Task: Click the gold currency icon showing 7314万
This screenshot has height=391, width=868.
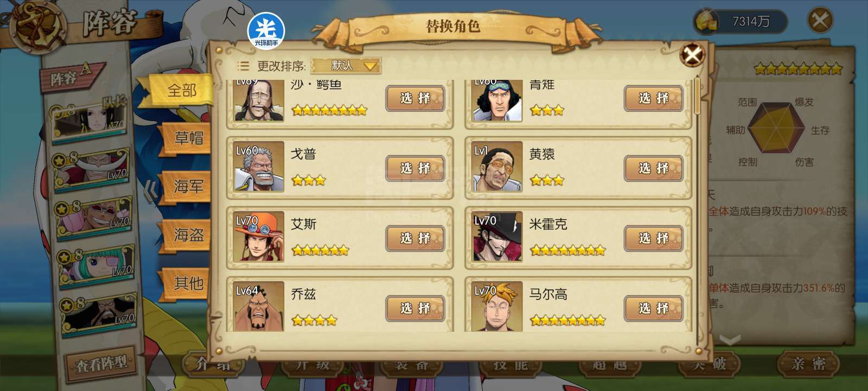Action: (705, 22)
